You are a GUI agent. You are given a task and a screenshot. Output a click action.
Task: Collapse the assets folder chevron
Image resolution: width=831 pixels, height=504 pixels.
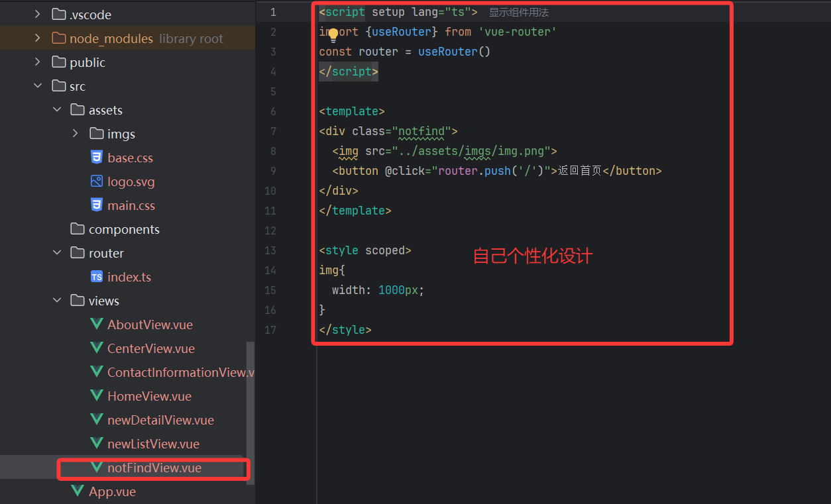pyautogui.click(x=56, y=110)
